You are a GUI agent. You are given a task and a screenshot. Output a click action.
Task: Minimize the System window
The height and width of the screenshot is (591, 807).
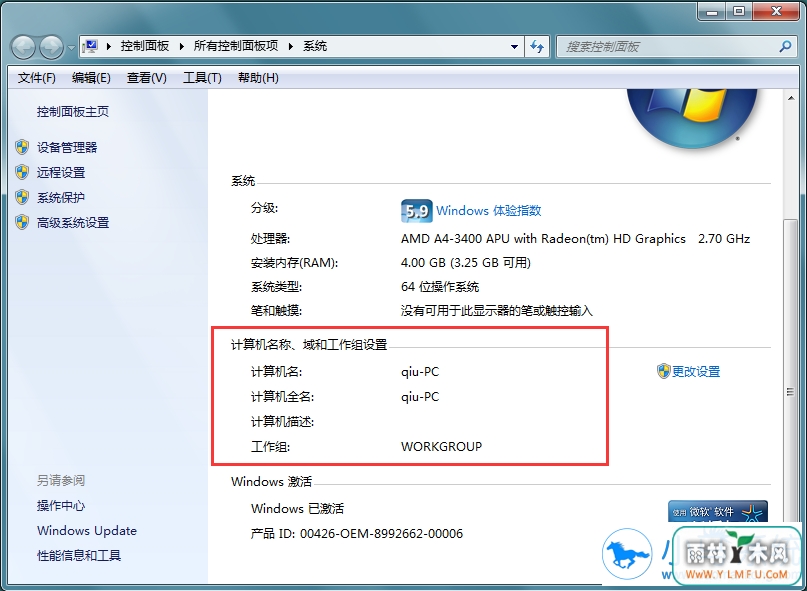(713, 11)
